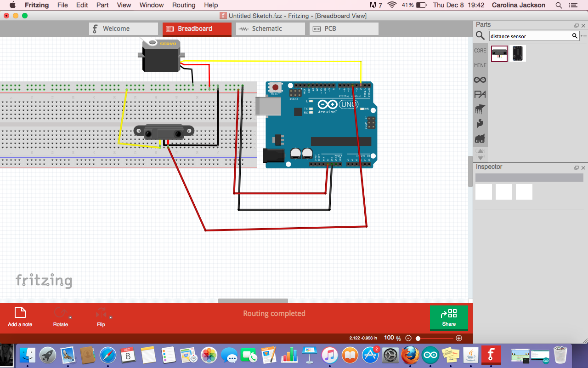Open App Store from the Dock
Viewport: 588px width, 368px height.
(x=370, y=355)
